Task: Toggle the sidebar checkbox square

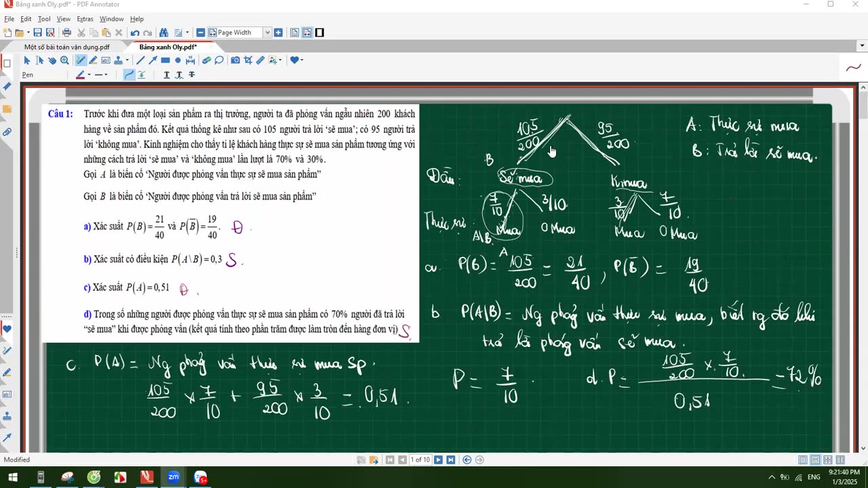Action: click(7, 64)
